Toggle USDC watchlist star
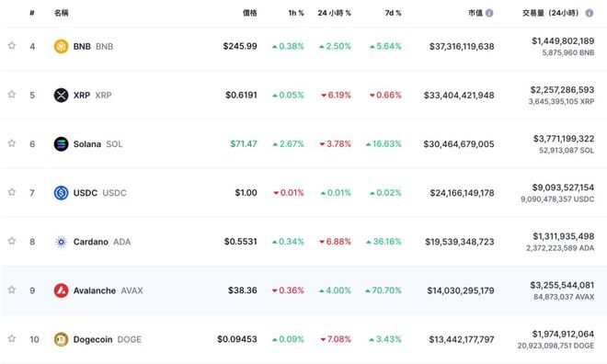The image size is (607, 364). point(12,192)
